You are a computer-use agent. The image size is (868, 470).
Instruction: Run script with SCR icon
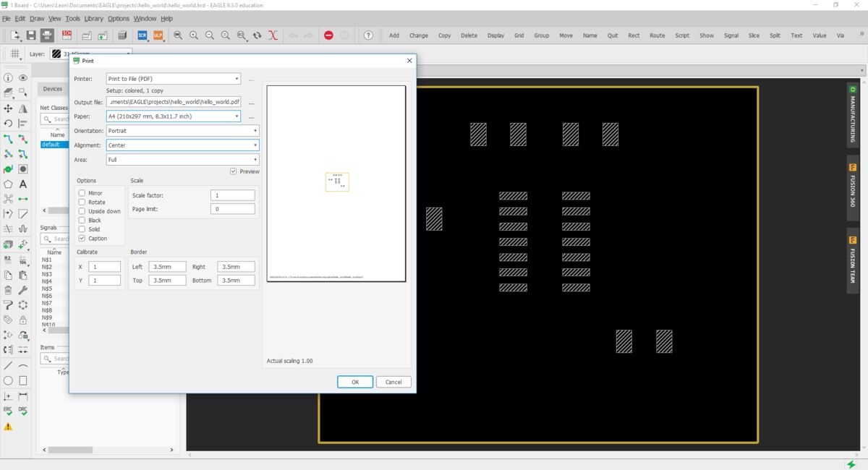142,35
